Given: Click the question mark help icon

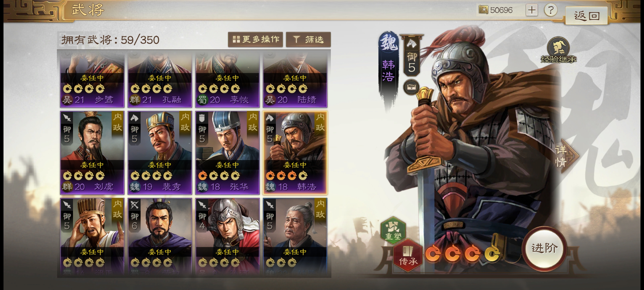Looking at the screenshot, I should [x=551, y=10].
